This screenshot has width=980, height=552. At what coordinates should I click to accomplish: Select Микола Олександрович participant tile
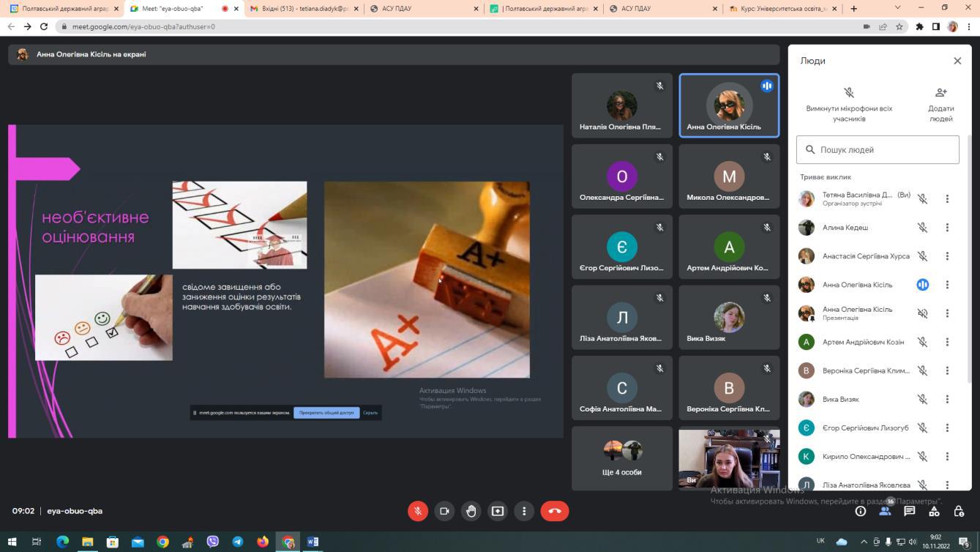point(729,176)
